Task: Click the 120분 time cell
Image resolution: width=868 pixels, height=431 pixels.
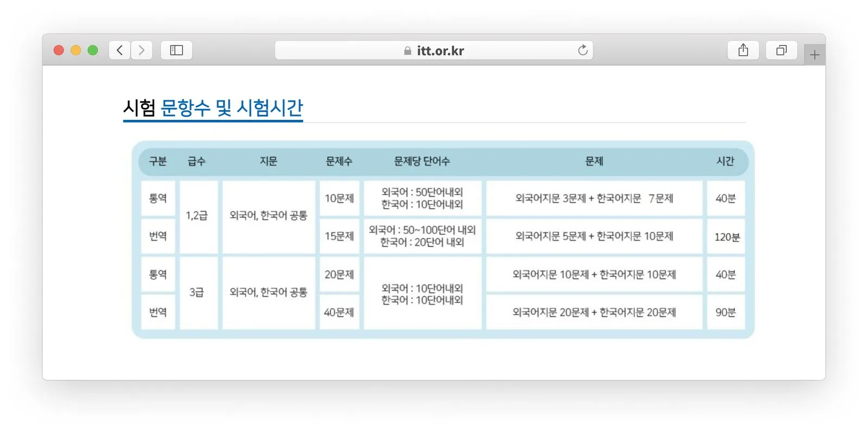Action: (x=726, y=236)
